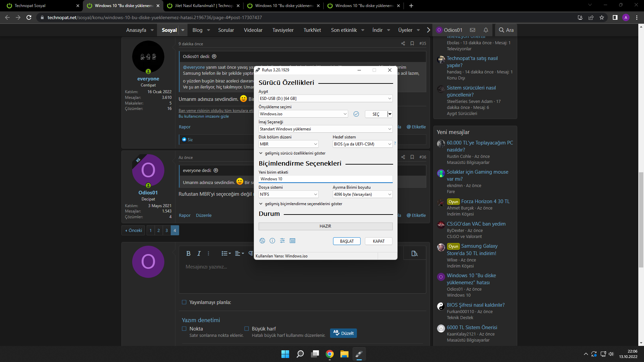Click the checksum checkmark icon beside Windows.iso

pyautogui.click(x=356, y=114)
